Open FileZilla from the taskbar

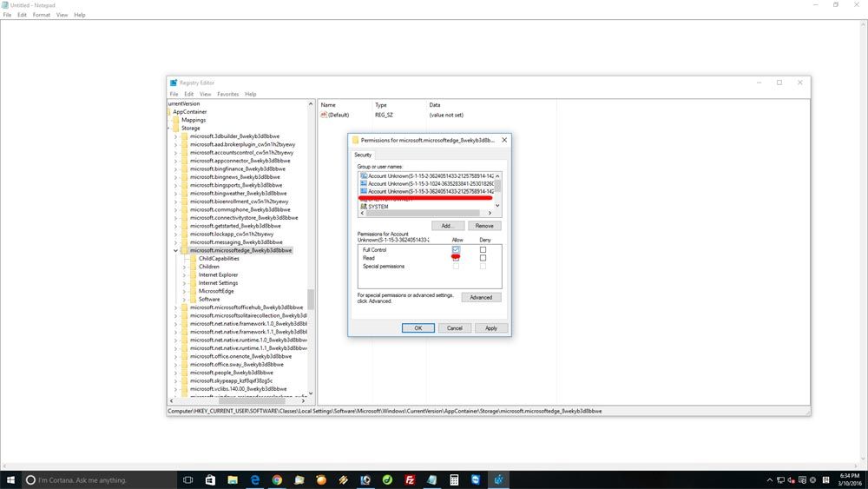tap(410, 479)
